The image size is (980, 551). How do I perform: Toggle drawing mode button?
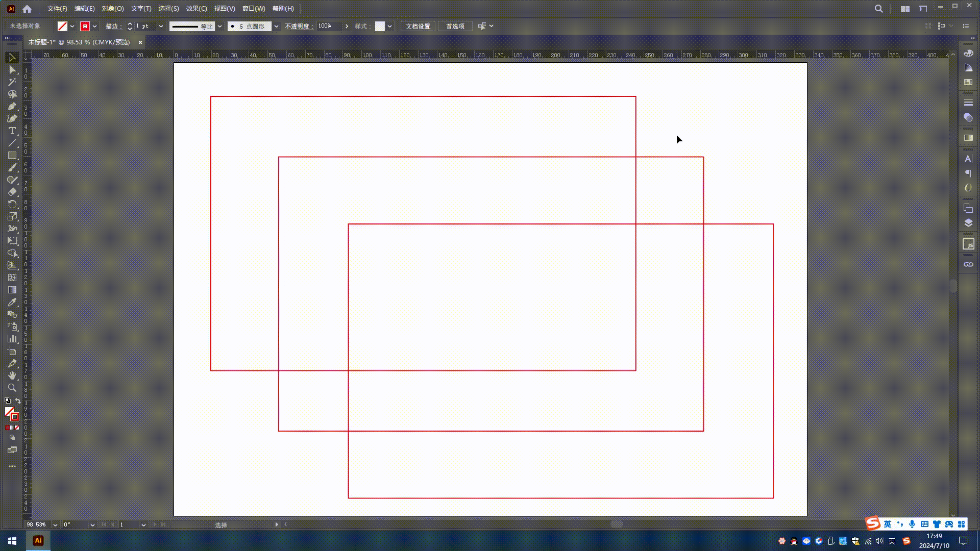click(x=12, y=438)
